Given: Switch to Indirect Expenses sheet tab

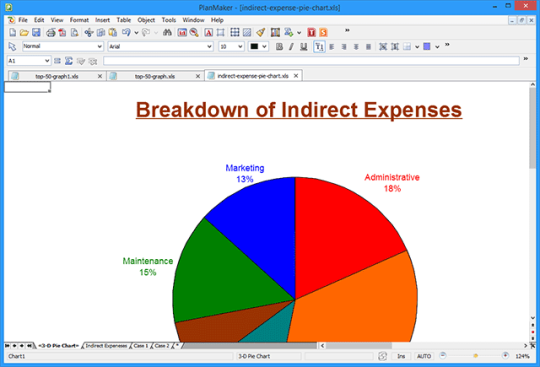Looking at the screenshot, I should click(x=106, y=346).
